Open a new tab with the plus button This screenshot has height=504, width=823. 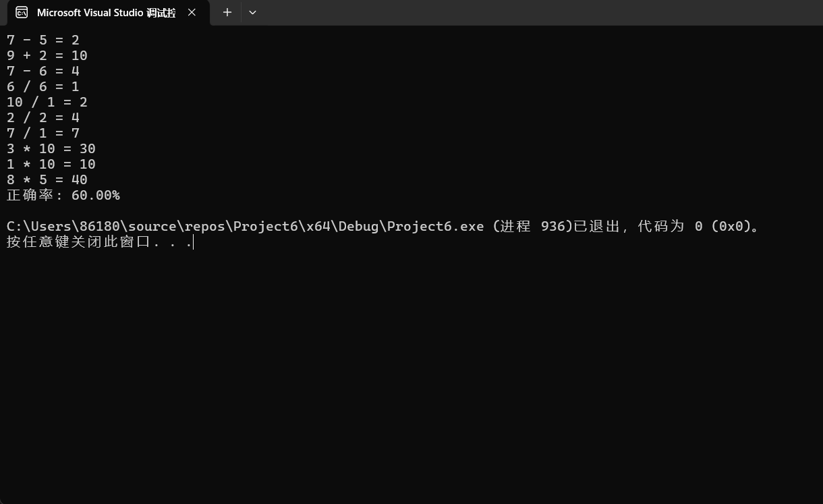pyautogui.click(x=227, y=13)
